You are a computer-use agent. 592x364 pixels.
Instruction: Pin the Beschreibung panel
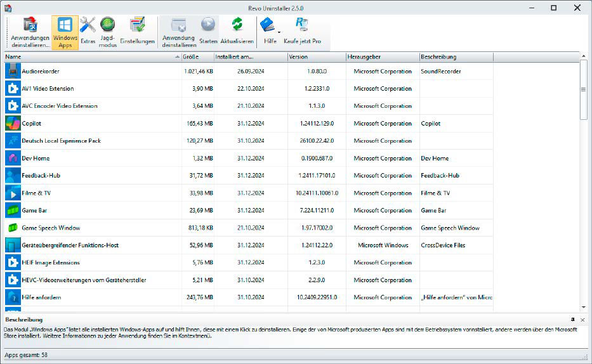[573, 320]
